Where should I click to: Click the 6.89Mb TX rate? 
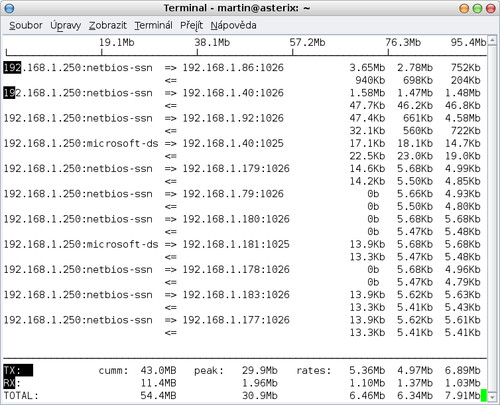[x=463, y=371]
